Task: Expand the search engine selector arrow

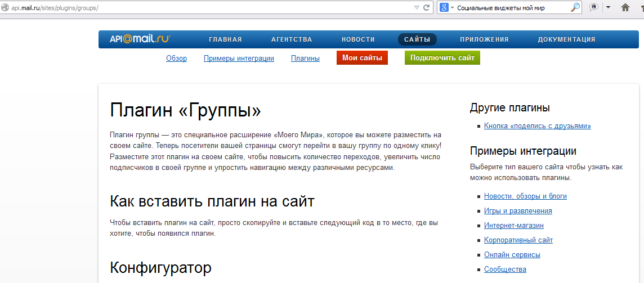Action: pyautogui.click(x=452, y=8)
